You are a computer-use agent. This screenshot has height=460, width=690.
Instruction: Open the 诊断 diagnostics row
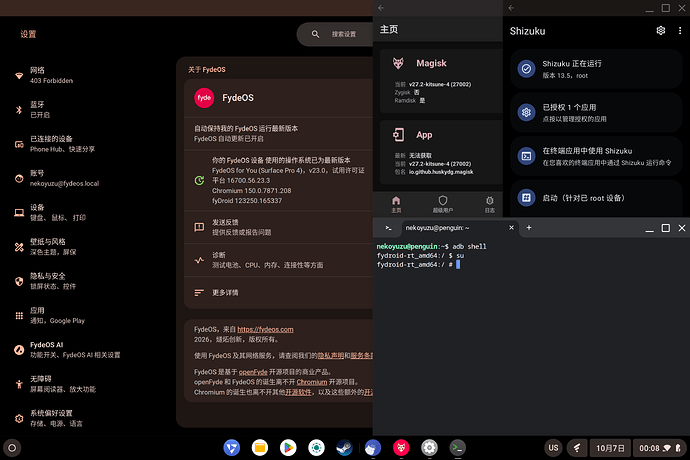click(279, 260)
